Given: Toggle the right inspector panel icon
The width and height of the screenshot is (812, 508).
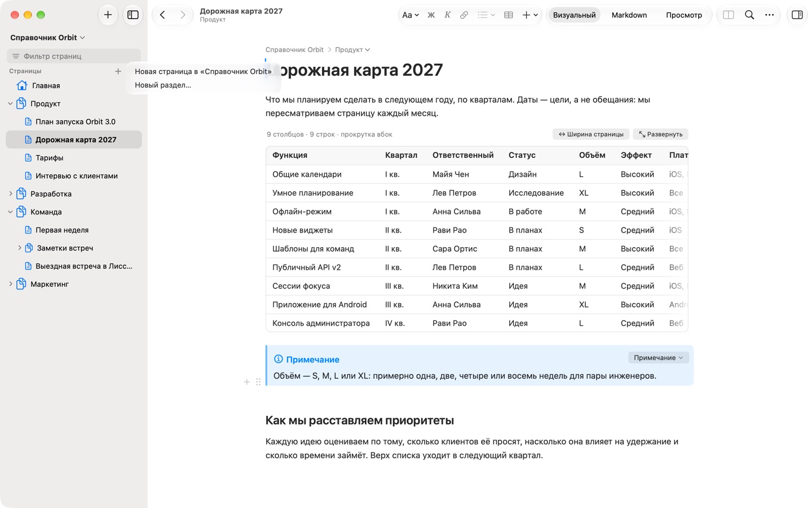Looking at the screenshot, I should coord(797,15).
